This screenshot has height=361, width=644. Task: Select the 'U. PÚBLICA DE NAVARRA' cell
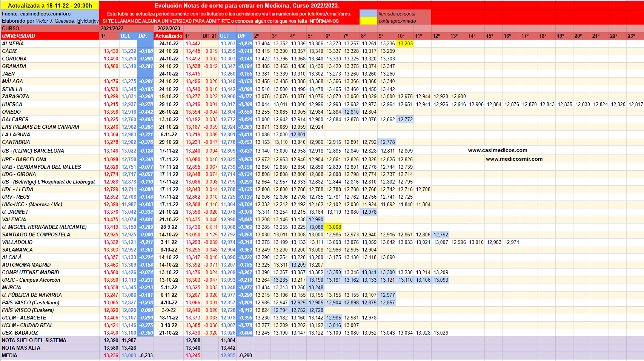pos(50,295)
